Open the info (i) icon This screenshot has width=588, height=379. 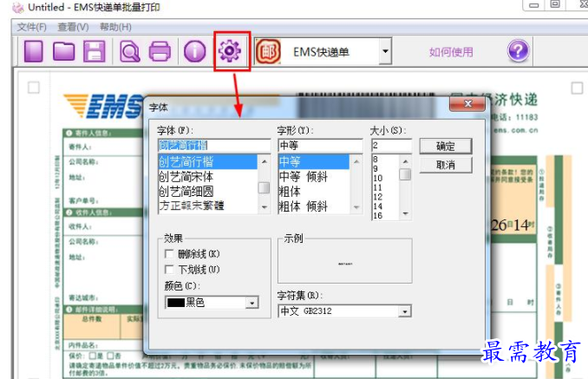194,51
